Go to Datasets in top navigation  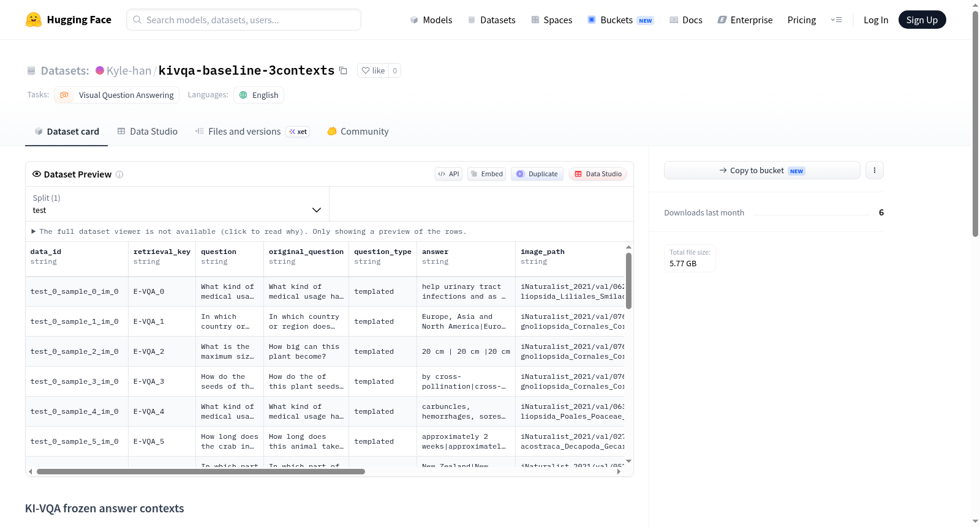coord(492,20)
